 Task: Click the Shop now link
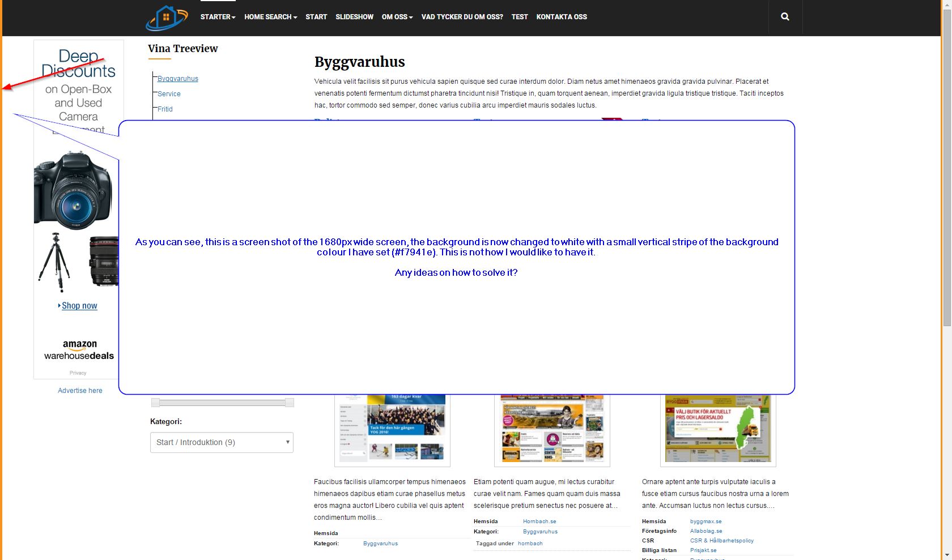click(79, 306)
